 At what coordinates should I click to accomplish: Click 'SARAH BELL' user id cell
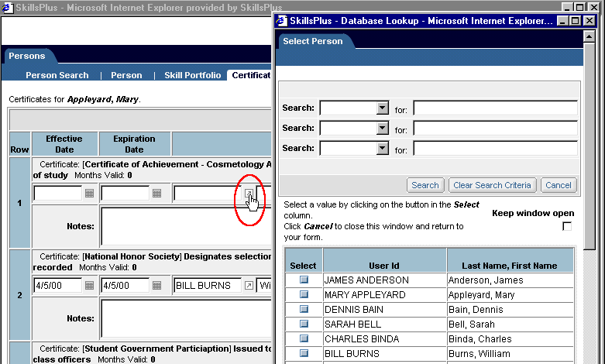[x=385, y=324]
